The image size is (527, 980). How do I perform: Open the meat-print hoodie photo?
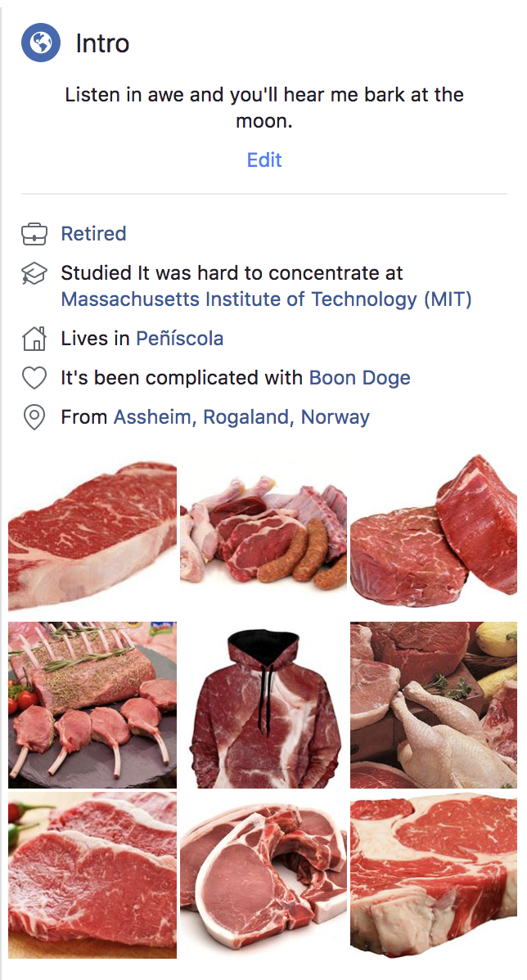(x=263, y=705)
